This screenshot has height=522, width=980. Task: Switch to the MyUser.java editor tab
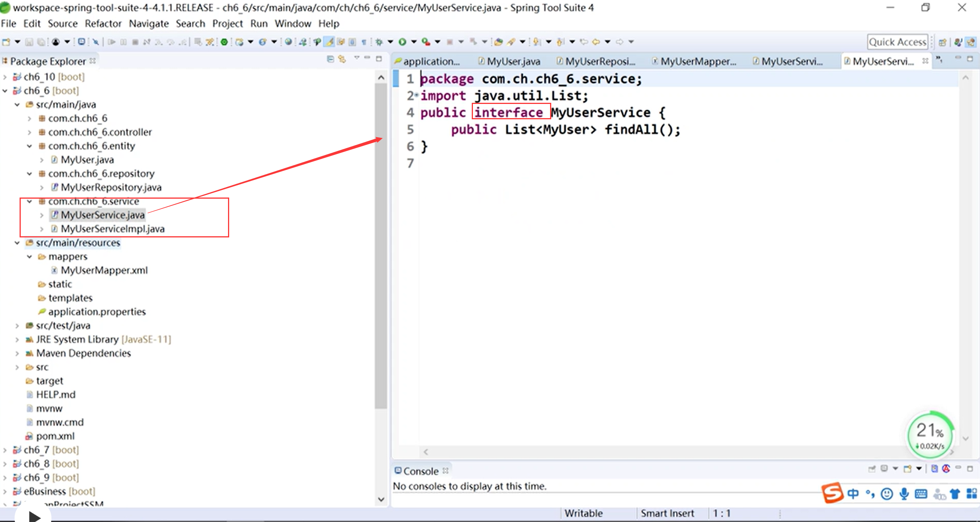[x=513, y=61]
